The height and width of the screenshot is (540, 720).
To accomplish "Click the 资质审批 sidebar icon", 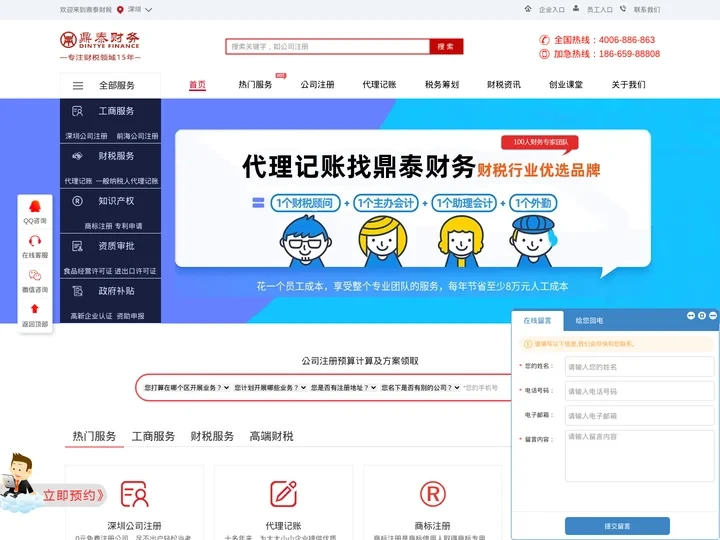I will click(78, 246).
